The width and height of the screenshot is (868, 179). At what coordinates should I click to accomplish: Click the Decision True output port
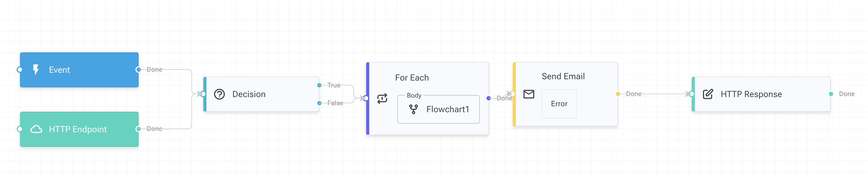click(x=319, y=85)
